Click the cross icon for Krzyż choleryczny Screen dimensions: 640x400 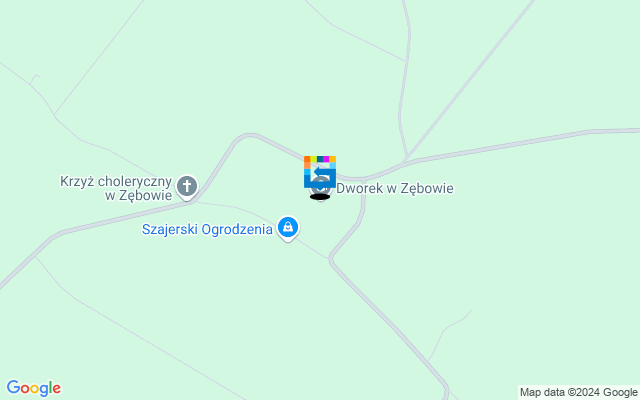[x=187, y=186]
